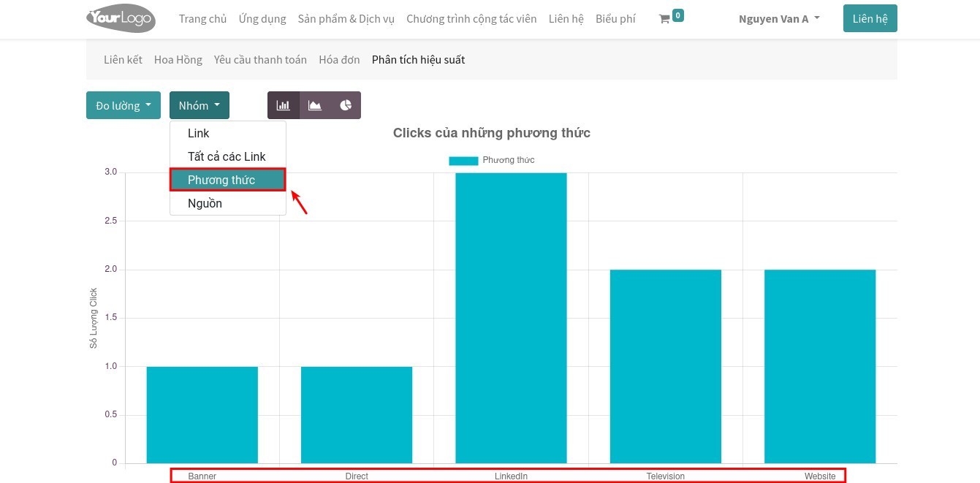Screen dimensions: 980x483
Task: Toggle the Phương thức legend entry
Action: (x=492, y=160)
